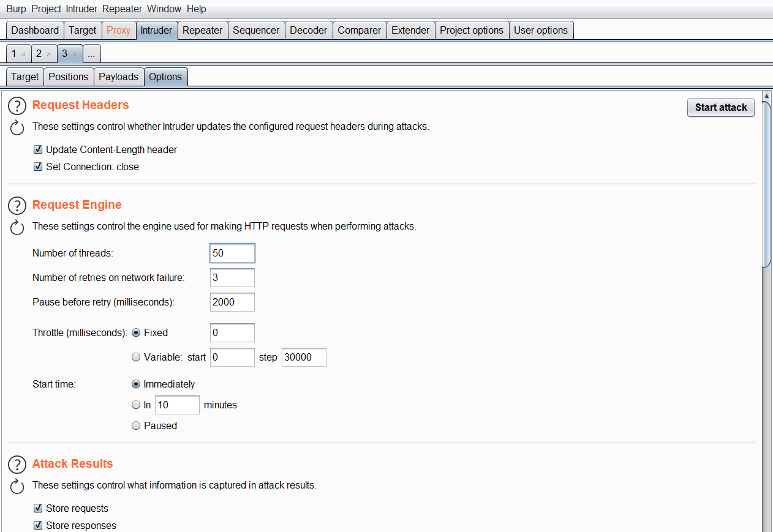This screenshot has width=773, height=532.
Task: Click the retries on network failure field
Action: coord(232,277)
